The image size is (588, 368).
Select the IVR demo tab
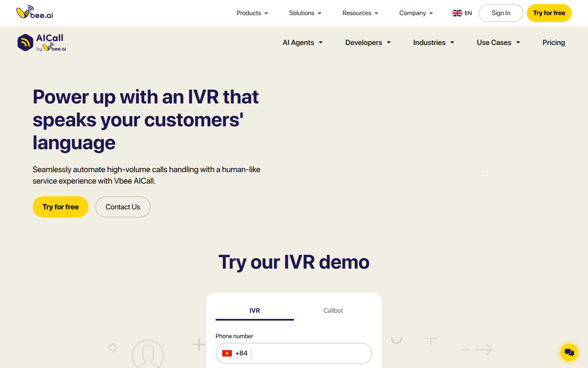tap(255, 311)
